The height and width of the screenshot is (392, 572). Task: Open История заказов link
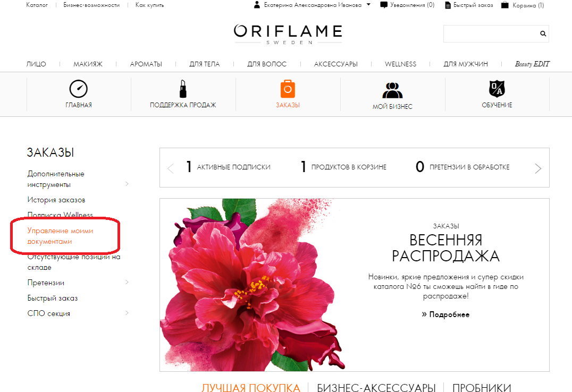click(56, 200)
